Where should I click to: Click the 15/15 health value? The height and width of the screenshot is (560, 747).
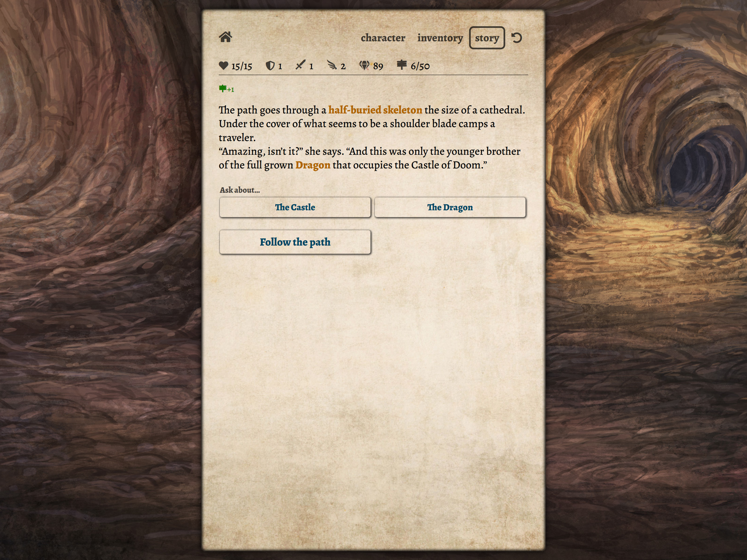click(241, 66)
